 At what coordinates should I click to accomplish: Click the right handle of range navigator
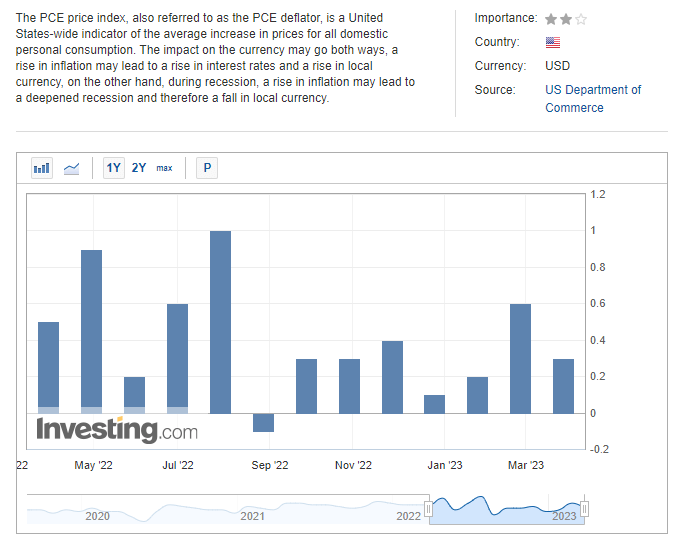point(585,509)
